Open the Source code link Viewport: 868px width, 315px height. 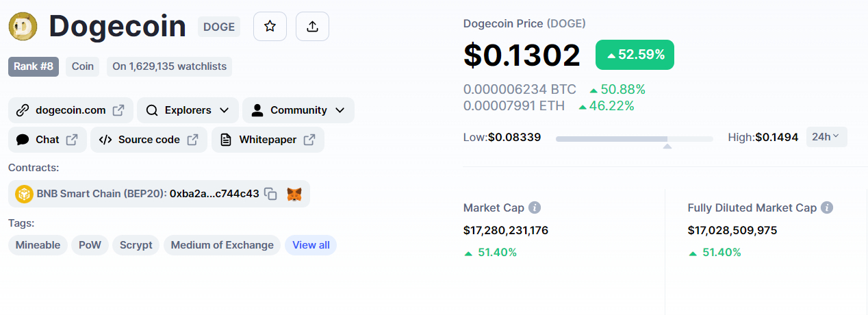(x=149, y=140)
